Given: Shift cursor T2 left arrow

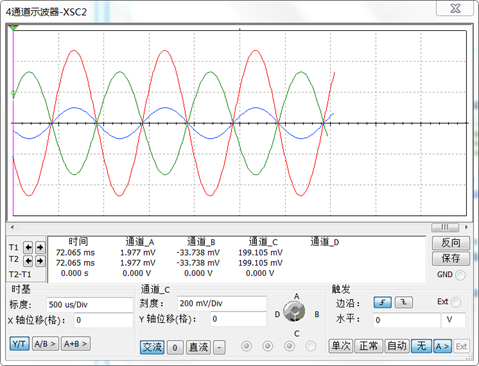Looking at the screenshot, I should (28, 260).
